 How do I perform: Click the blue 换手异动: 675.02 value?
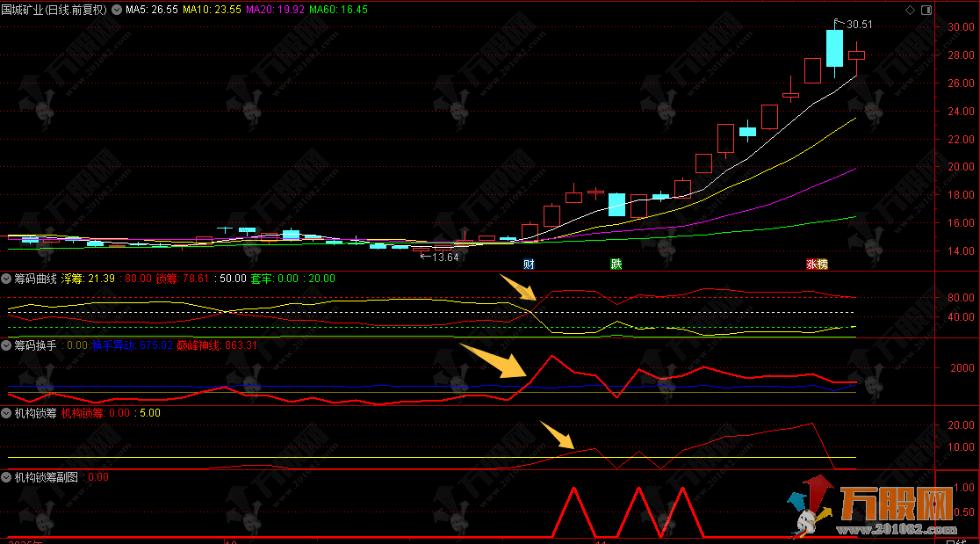click(133, 345)
